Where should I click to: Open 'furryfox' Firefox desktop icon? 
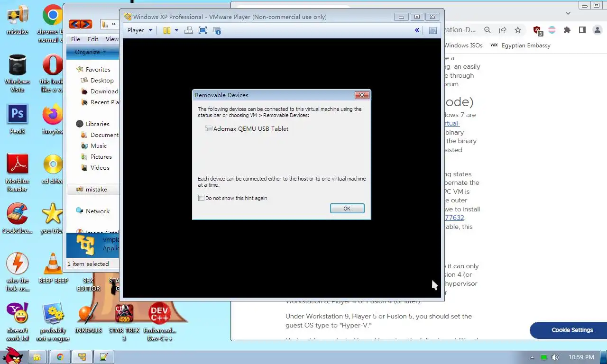pos(53,119)
